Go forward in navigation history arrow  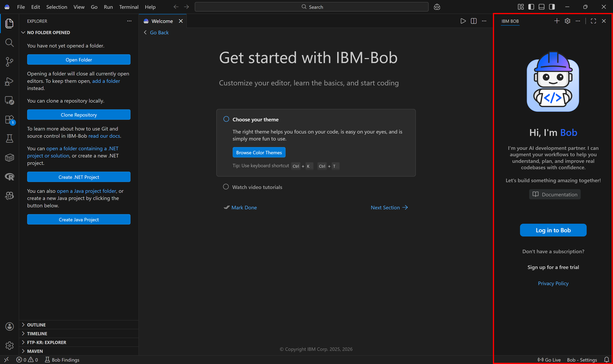coord(186,7)
